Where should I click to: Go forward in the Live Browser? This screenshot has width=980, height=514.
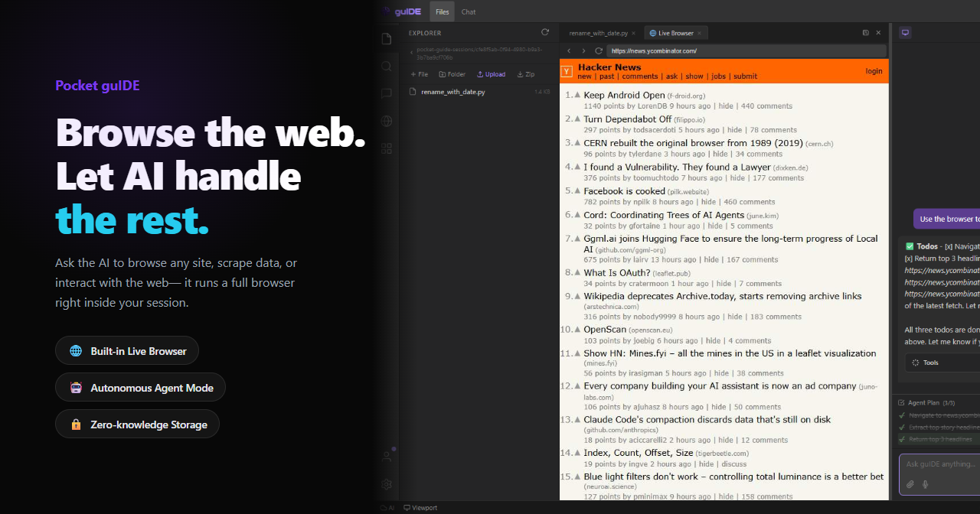click(583, 50)
